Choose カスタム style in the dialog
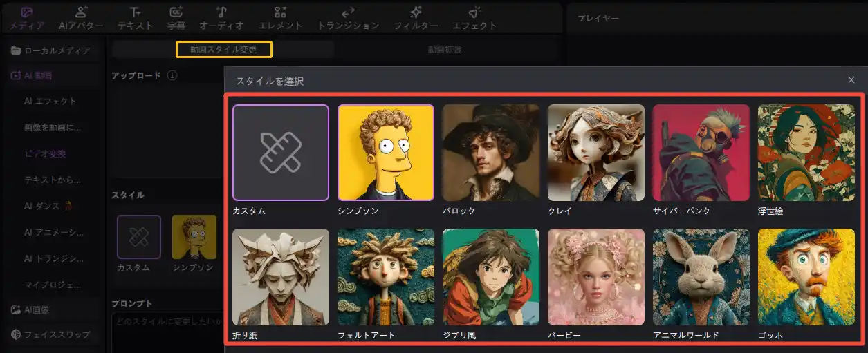The image size is (868, 353). (x=281, y=153)
